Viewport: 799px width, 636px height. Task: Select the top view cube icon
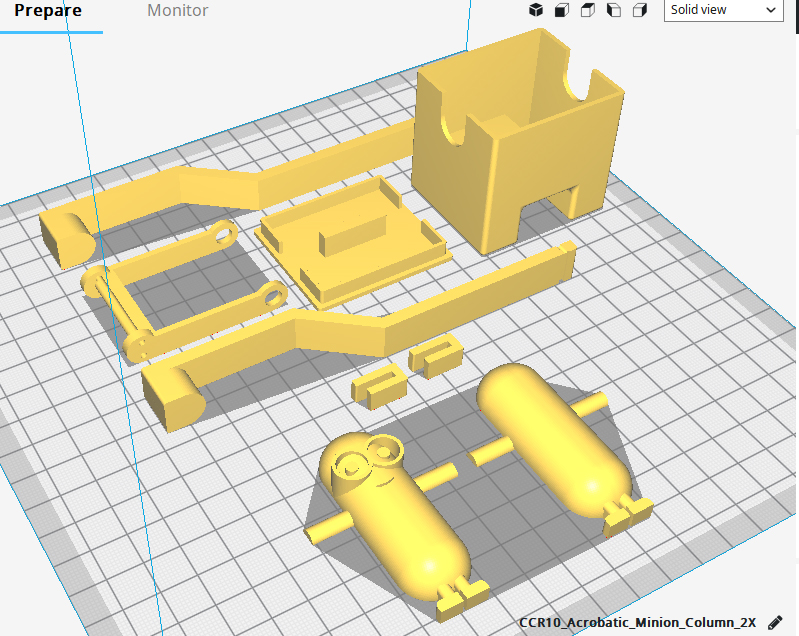coord(588,10)
